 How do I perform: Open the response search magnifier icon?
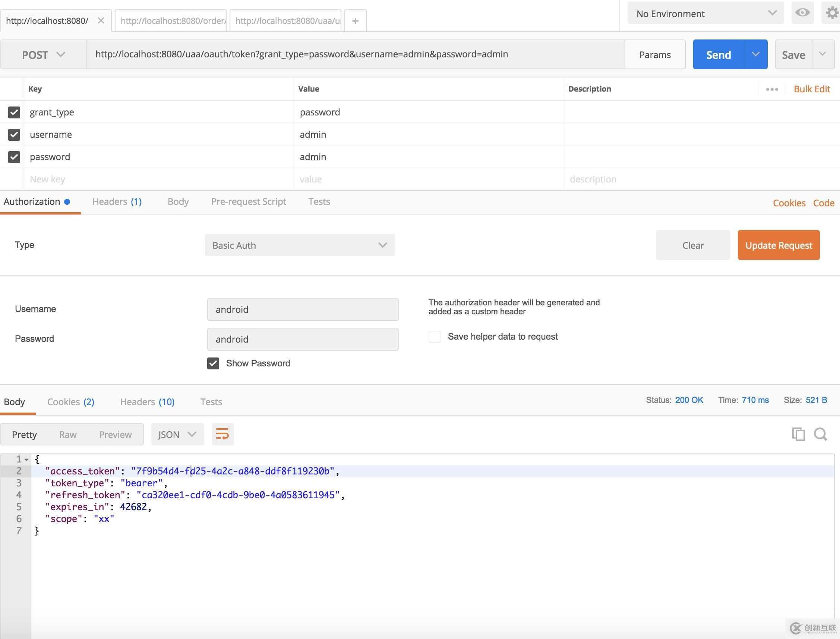pyautogui.click(x=820, y=434)
